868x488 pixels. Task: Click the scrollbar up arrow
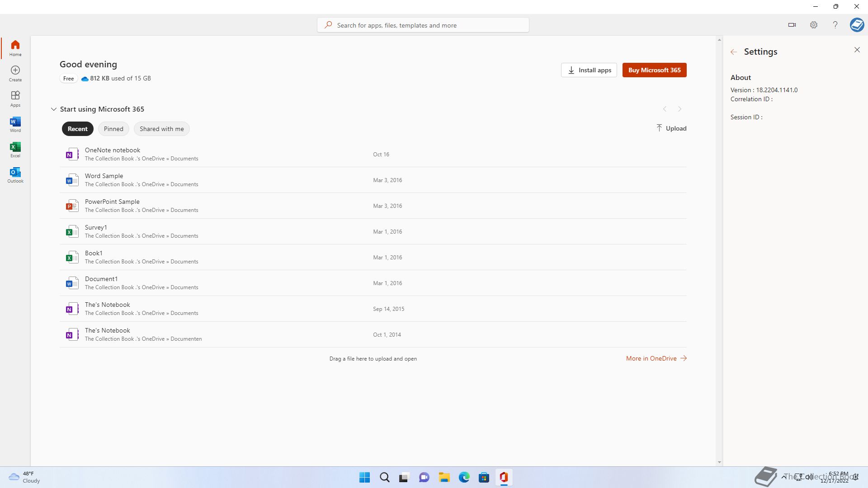(x=719, y=40)
